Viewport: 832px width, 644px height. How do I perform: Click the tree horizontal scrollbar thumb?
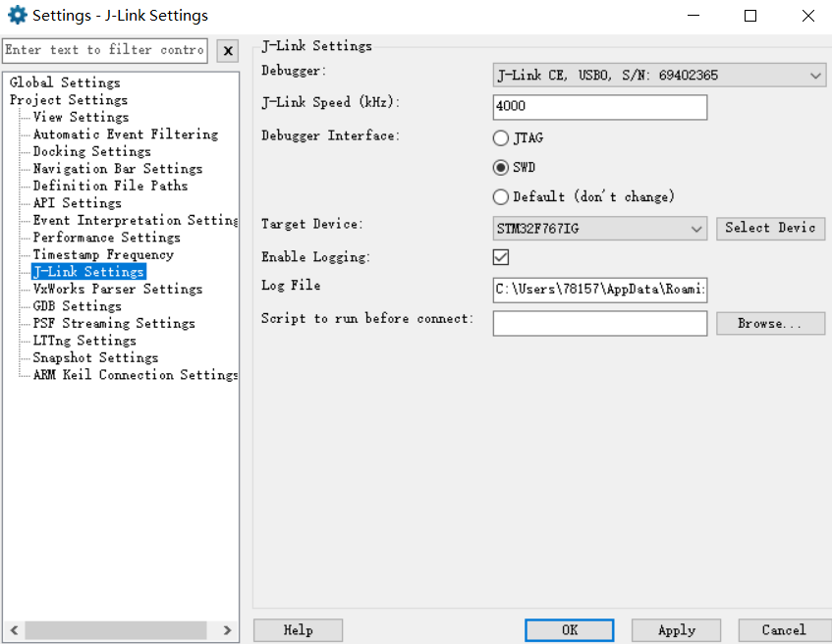click(116, 630)
